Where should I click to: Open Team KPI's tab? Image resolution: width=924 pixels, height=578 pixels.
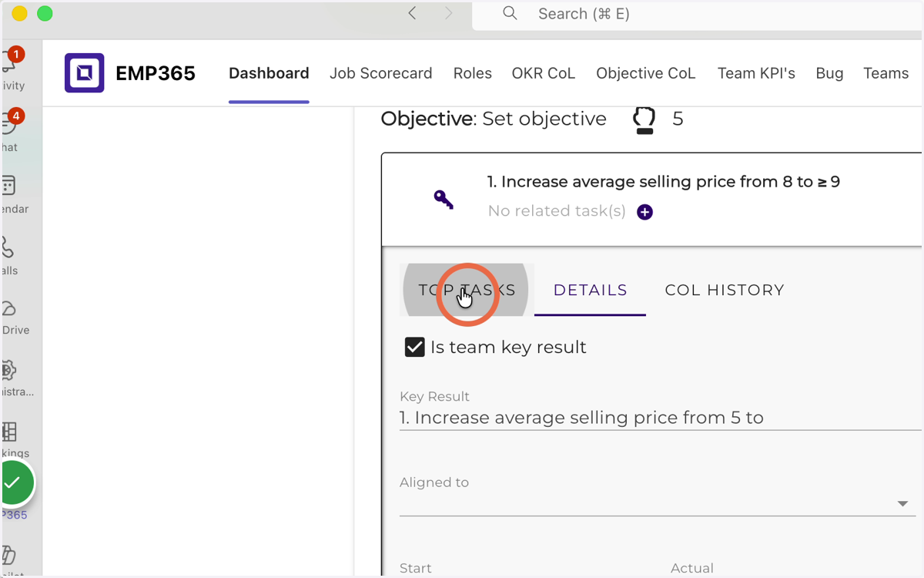point(756,73)
